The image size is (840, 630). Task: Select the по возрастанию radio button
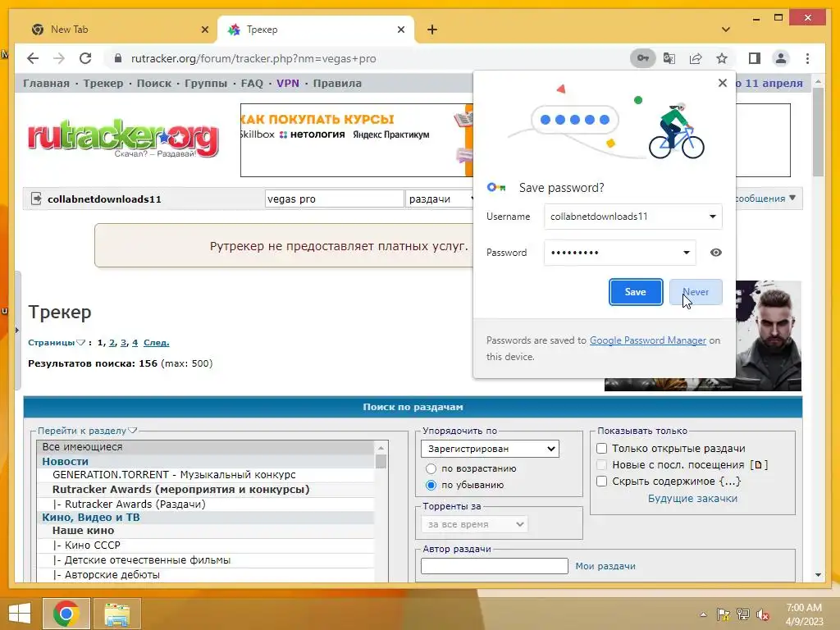tap(431, 468)
